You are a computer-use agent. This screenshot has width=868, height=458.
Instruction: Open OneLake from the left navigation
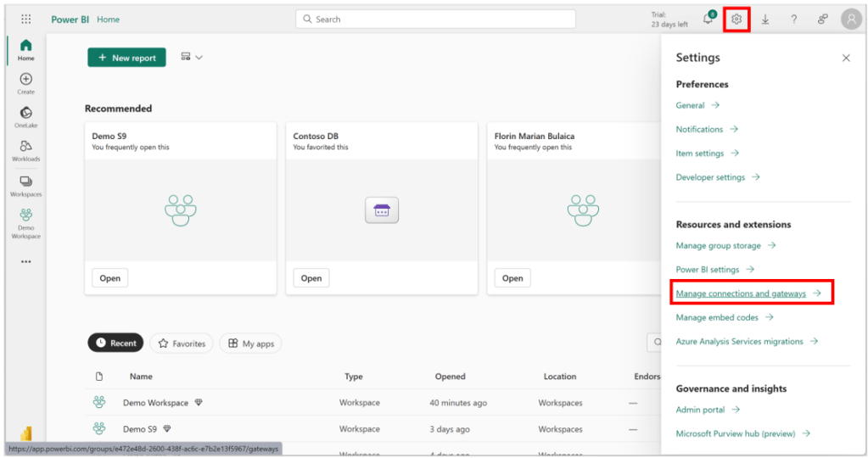[25, 116]
